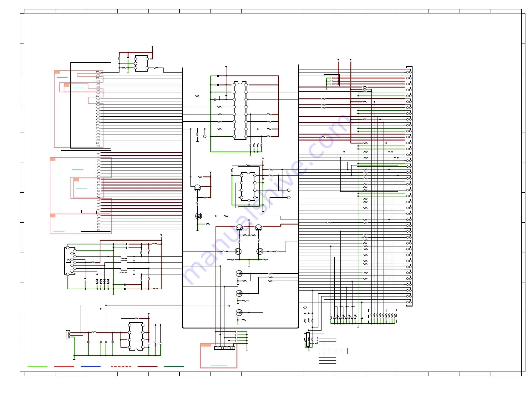Select the tall pin strip on the right edge
Image resolution: width=532 pixels, height=395 pixels.
tap(409, 186)
